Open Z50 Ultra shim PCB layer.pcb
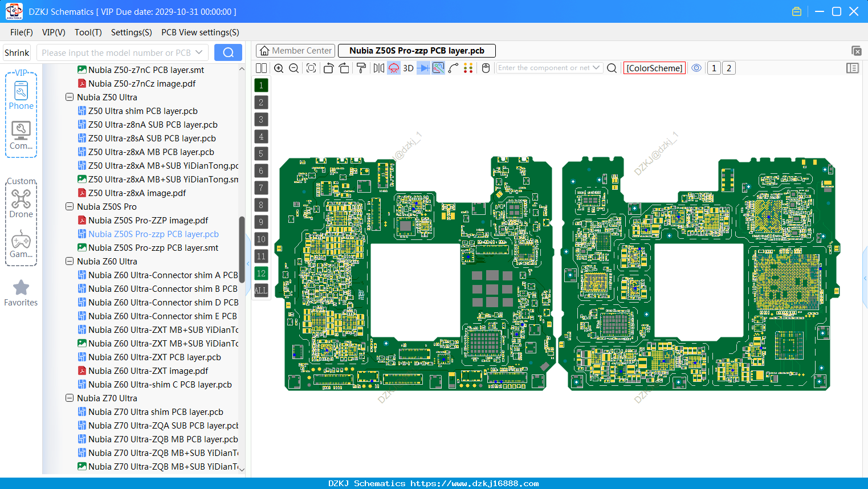The image size is (868, 489). pyautogui.click(x=143, y=111)
